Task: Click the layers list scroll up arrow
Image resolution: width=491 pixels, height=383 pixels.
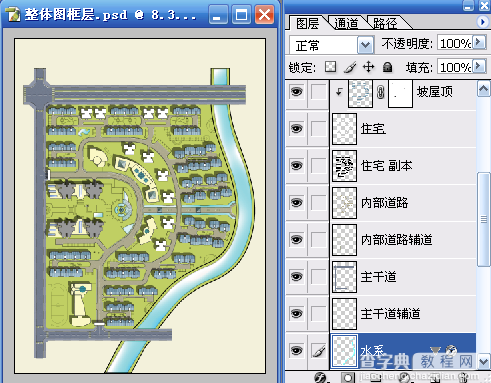Action: 483,89
